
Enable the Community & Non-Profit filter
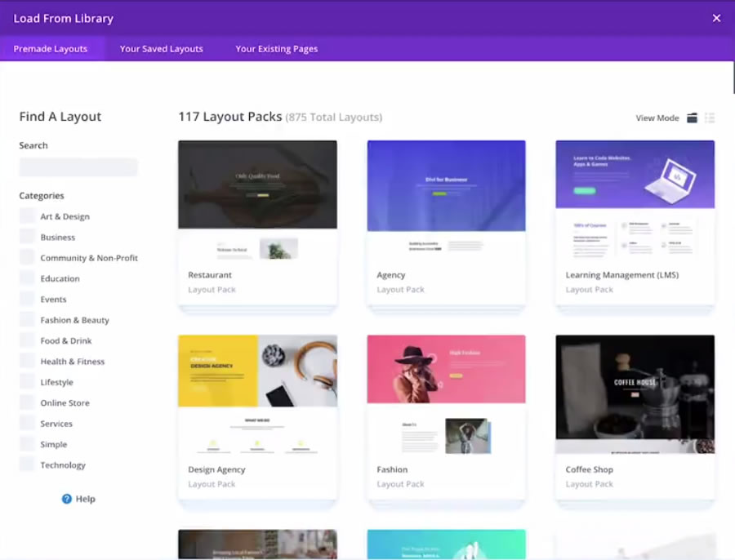[x=27, y=257]
